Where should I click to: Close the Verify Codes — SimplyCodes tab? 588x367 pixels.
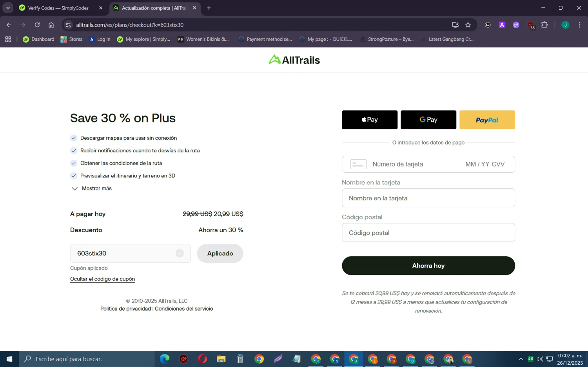[101, 8]
